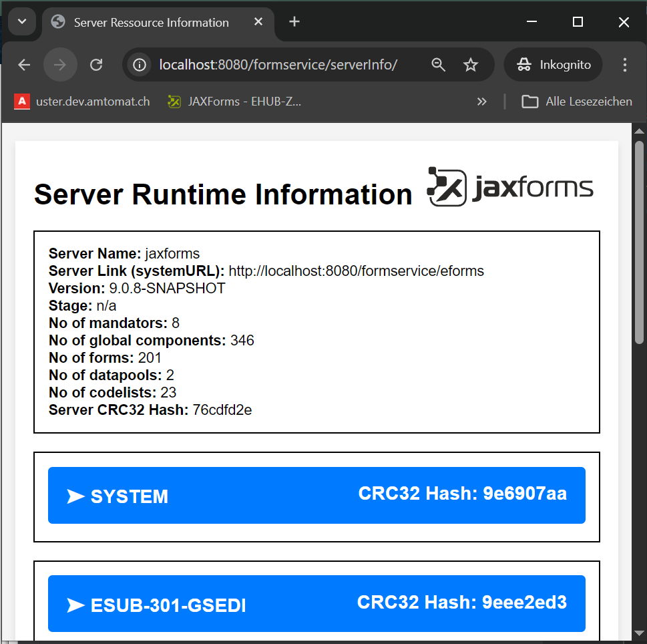Click the jaxforms logo

510,187
